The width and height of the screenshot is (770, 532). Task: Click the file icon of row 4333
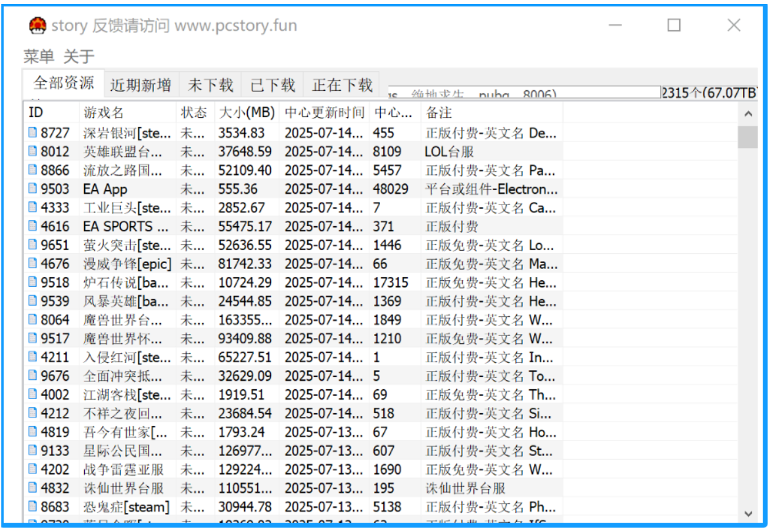(32, 206)
